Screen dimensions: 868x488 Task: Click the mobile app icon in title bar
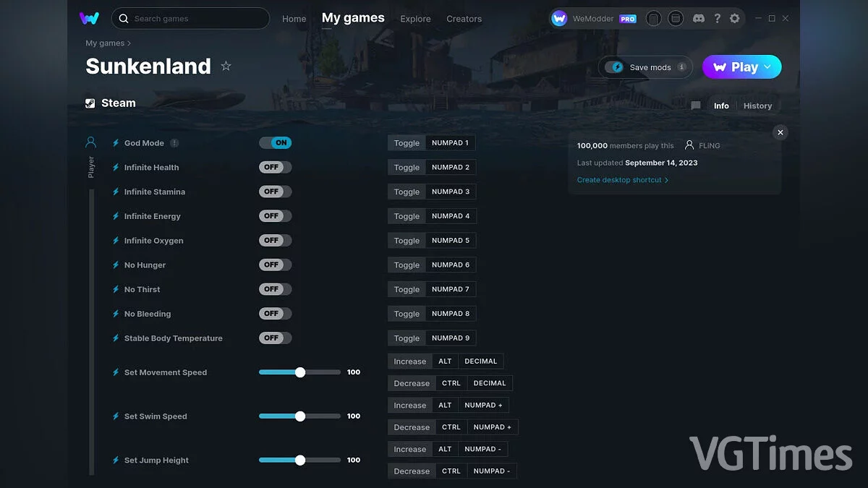653,18
